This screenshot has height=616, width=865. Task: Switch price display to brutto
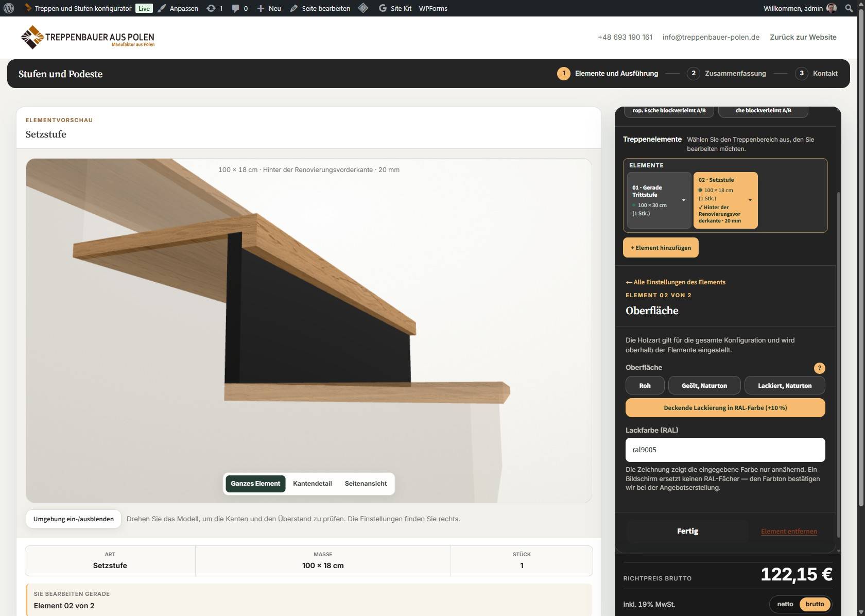pyautogui.click(x=815, y=604)
